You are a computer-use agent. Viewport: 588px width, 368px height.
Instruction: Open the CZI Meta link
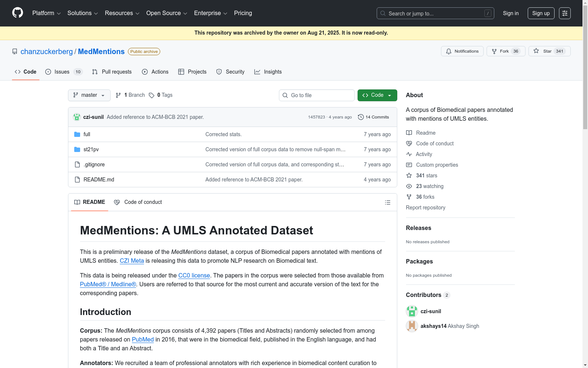pyautogui.click(x=132, y=261)
